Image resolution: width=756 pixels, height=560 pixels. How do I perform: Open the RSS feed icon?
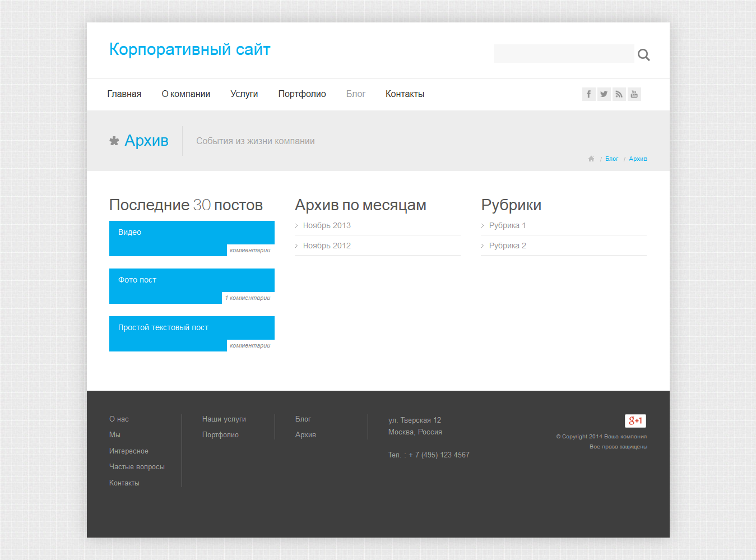619,94
